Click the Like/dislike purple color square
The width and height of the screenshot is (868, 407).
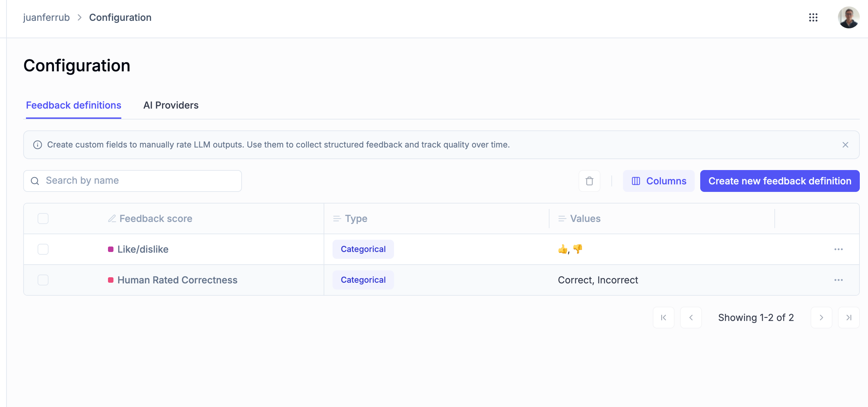point(111,249)
